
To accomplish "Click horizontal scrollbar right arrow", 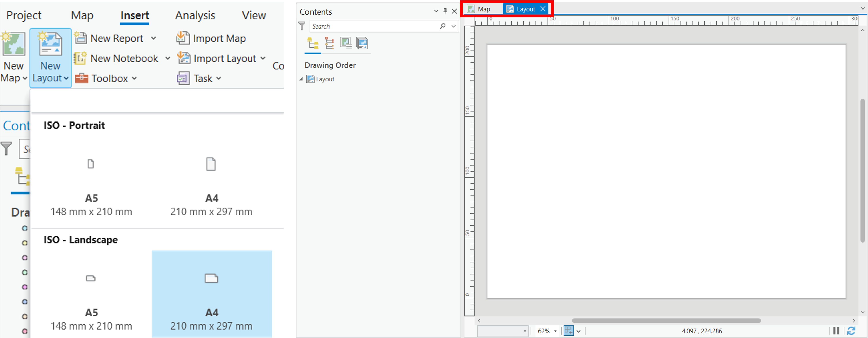I will pos(854,320).
